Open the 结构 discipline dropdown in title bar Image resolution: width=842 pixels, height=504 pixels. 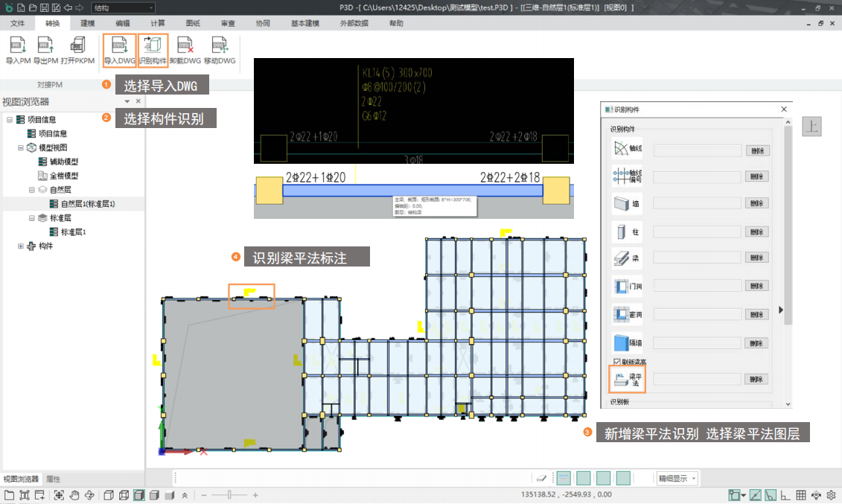[x=121, y=7]
